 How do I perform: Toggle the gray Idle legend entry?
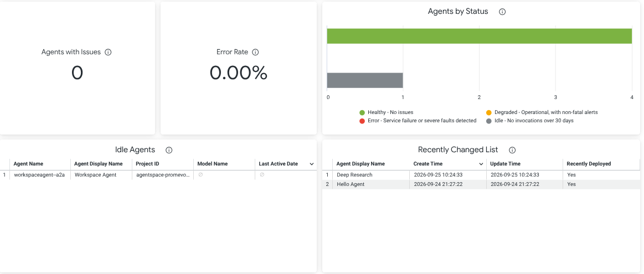tap(529, 121)
